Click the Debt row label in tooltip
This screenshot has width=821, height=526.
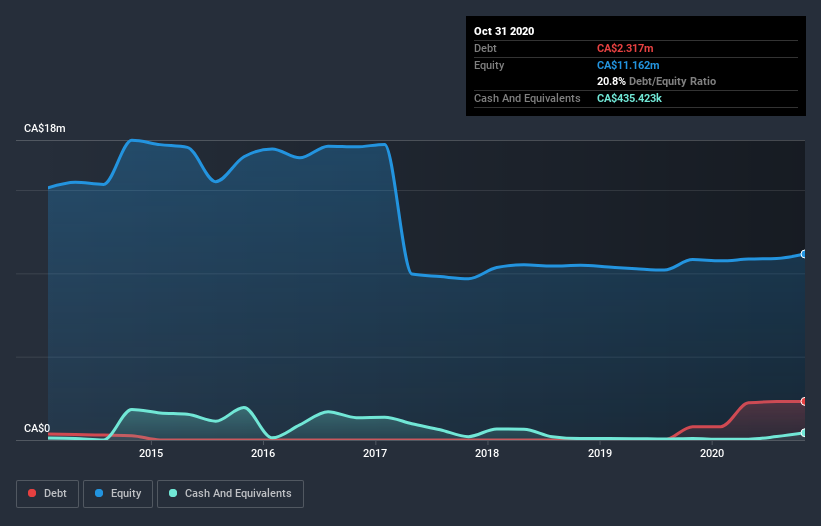point(485,48)
